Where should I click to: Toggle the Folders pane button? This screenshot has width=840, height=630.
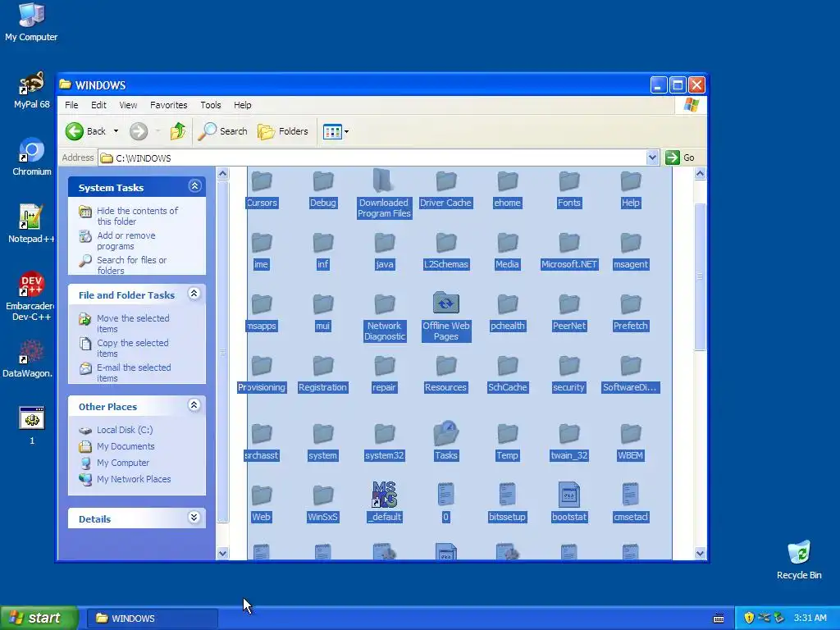click(x=283, y=131)
